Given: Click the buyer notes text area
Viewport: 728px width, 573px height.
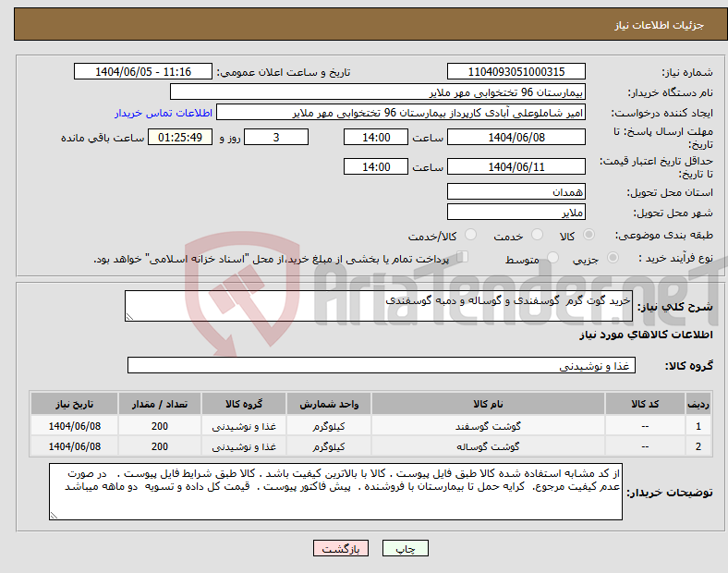Looking at the screenshot, I should coord(335,492).
